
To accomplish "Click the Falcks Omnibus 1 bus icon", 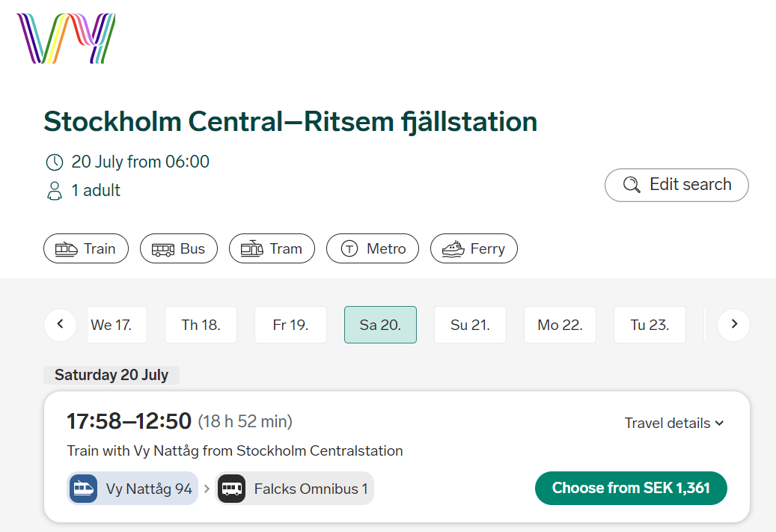I will click(232, 489).
